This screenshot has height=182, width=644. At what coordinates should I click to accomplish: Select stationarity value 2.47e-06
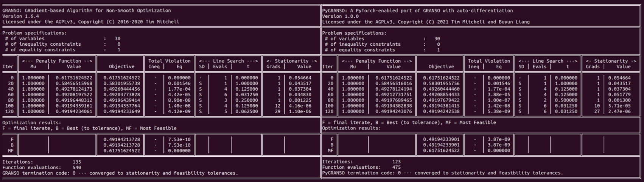[620, 111]
